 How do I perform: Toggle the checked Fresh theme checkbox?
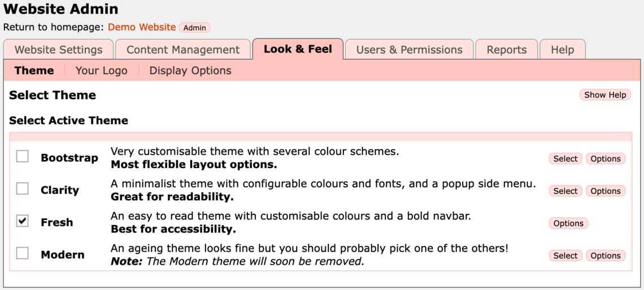tap(23, 221)
